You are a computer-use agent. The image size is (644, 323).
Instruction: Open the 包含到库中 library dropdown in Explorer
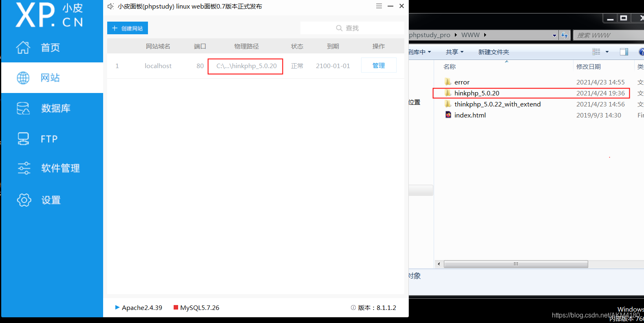pos(420,52)
